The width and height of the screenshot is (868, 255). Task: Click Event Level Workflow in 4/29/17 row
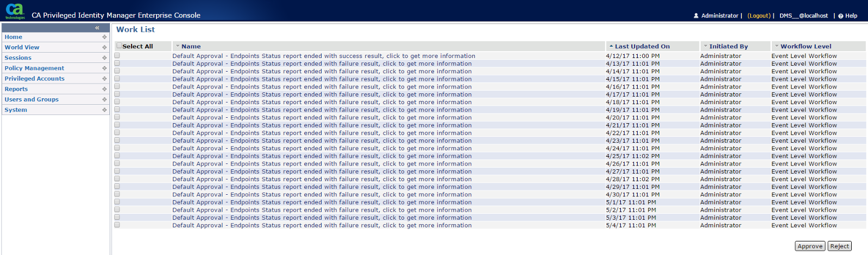click(804, 187)
